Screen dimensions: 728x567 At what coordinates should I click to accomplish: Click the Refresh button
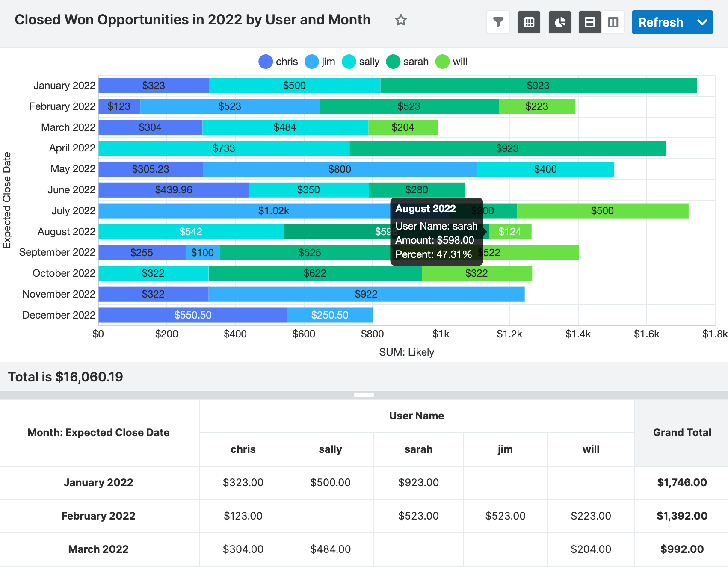pyautogui.click(x=660, y=22)
